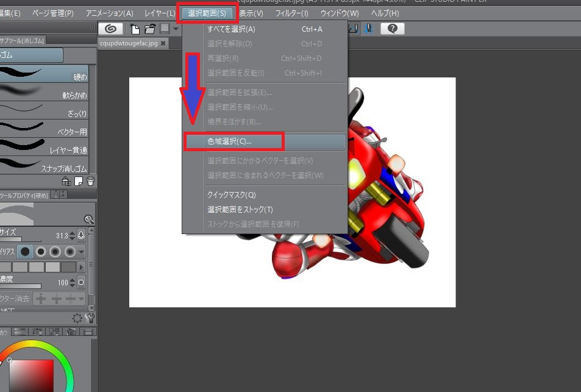Choose 選択範囲をストック(T) menu item
Screen dimensions: 581x392
click(x=265, y=209)
